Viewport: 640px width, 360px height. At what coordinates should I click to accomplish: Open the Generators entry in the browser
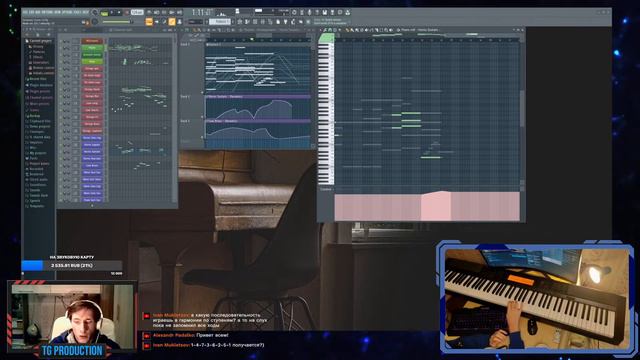pos(40,62)
